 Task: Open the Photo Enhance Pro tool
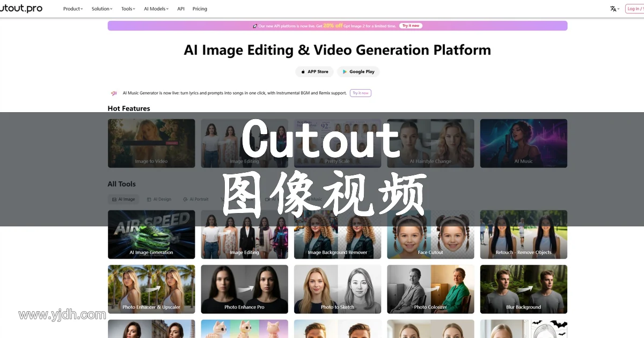(244, 289)
